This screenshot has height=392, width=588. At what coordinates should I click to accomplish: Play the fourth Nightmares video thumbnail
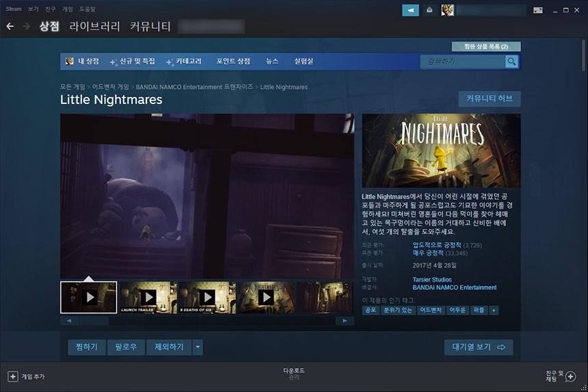pyautogui.click(x=266, y=298)
